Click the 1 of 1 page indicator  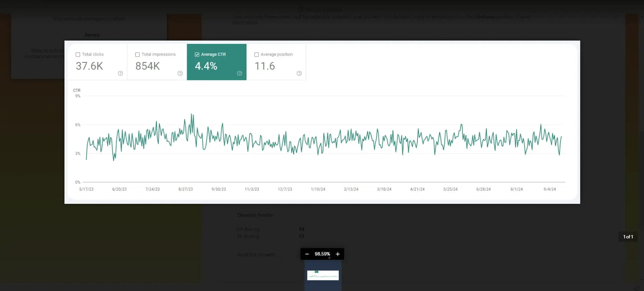pyautogui.click(x=628, y=237)
